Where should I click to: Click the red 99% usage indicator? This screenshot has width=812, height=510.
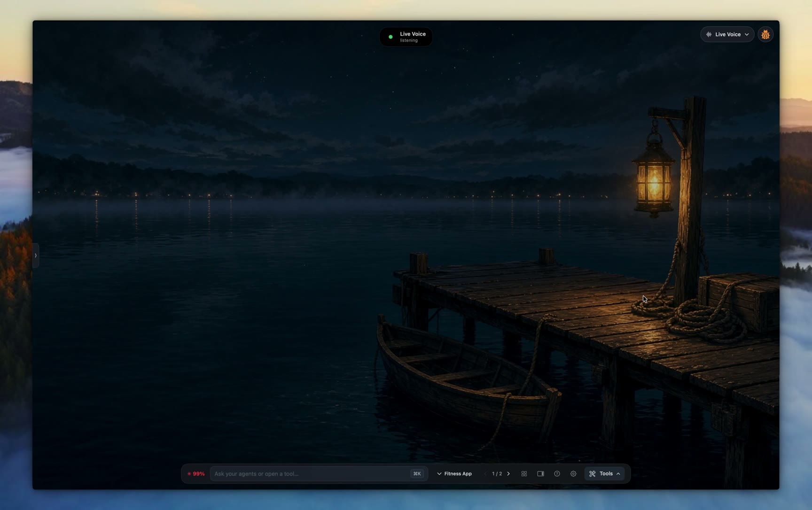(196, 474)
